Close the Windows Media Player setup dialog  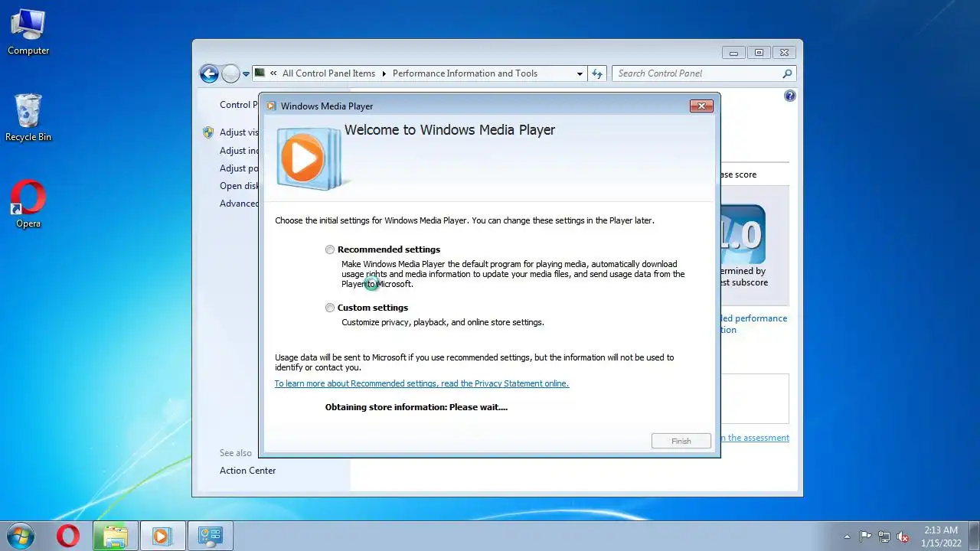coord(701,106)
